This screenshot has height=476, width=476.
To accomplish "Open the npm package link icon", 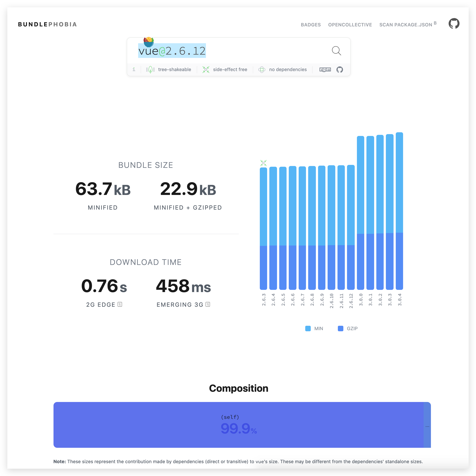I will pos(325,69).
